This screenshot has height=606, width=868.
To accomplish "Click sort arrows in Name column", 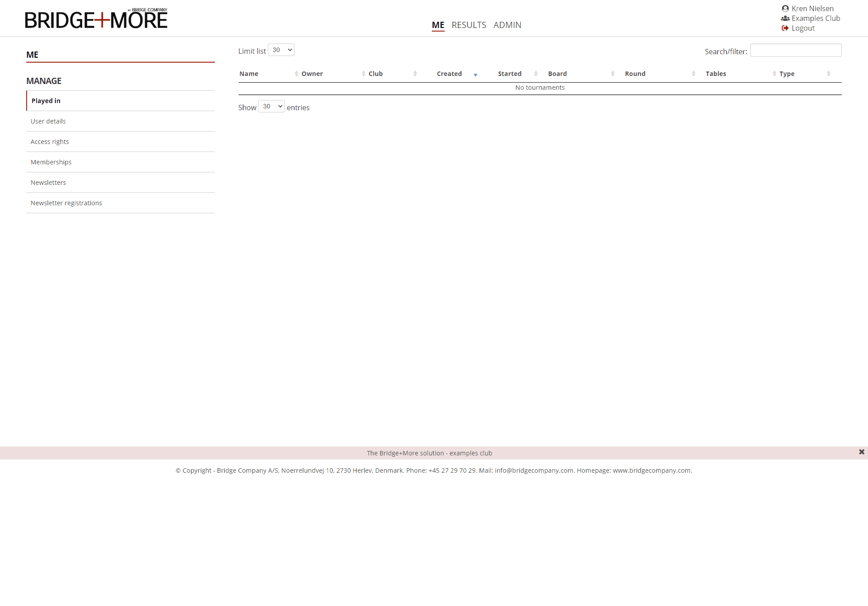I will (x=296, y=74).
